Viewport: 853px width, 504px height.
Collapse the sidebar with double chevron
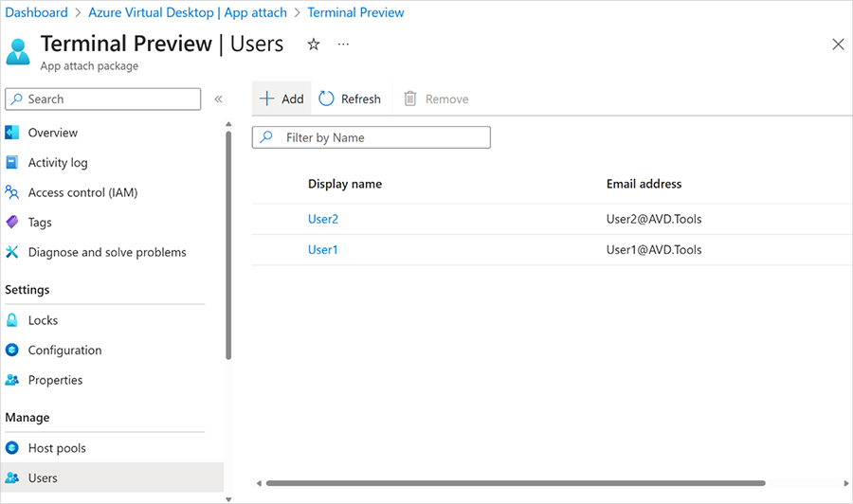(x=218, y=99)
